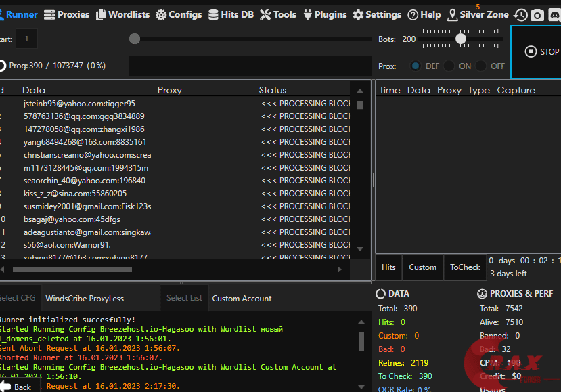Screen dimensions: 561x392
Task: Click the history clock icon
Action: 520,15
